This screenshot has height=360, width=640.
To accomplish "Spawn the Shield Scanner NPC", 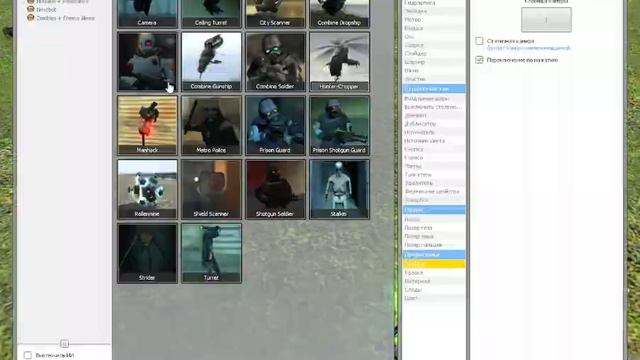I will coord(211,189).
